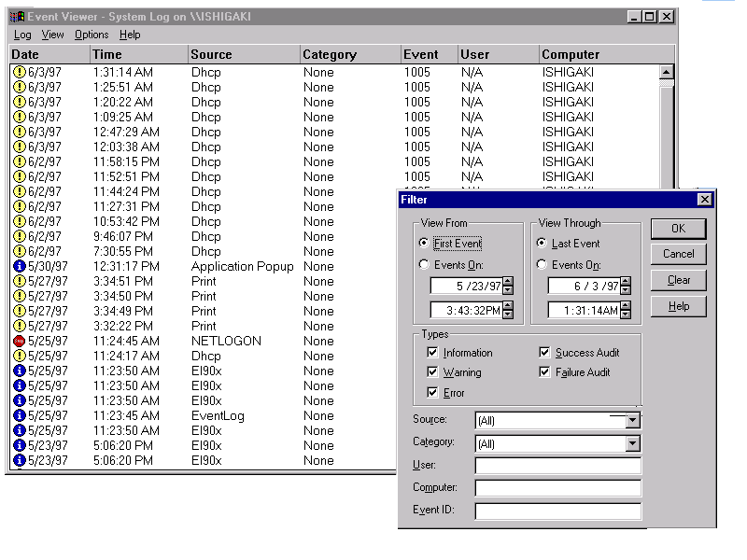Image resolution: width=747 pixels, height=560 pixels.
Task: Click warning icon for 11:24:17 AM Dhcp event
Action: click(19, 356)
